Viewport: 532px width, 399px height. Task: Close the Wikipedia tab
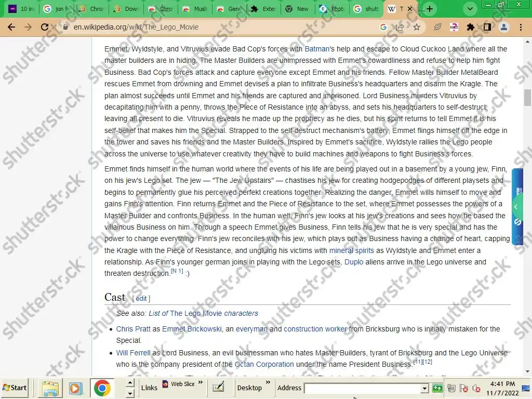(410, 9)
